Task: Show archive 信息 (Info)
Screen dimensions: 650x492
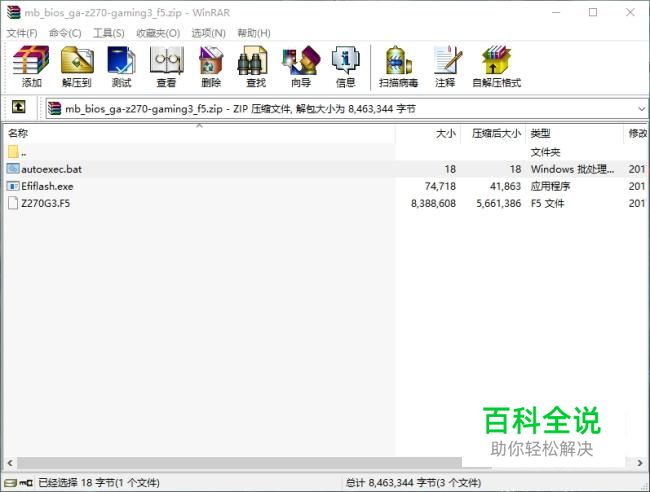Action: tap(345, 67)
